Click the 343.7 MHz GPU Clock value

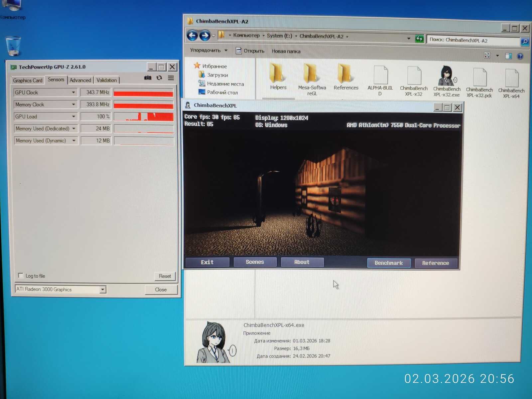[x=96, y=92]
